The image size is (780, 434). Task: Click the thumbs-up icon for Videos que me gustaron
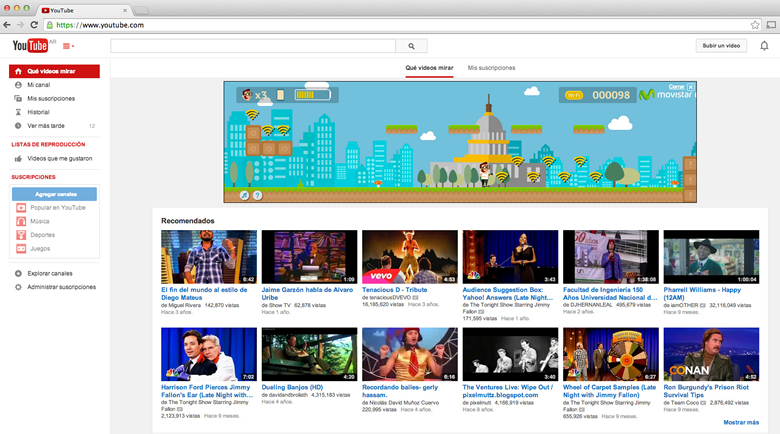point(18,159)
